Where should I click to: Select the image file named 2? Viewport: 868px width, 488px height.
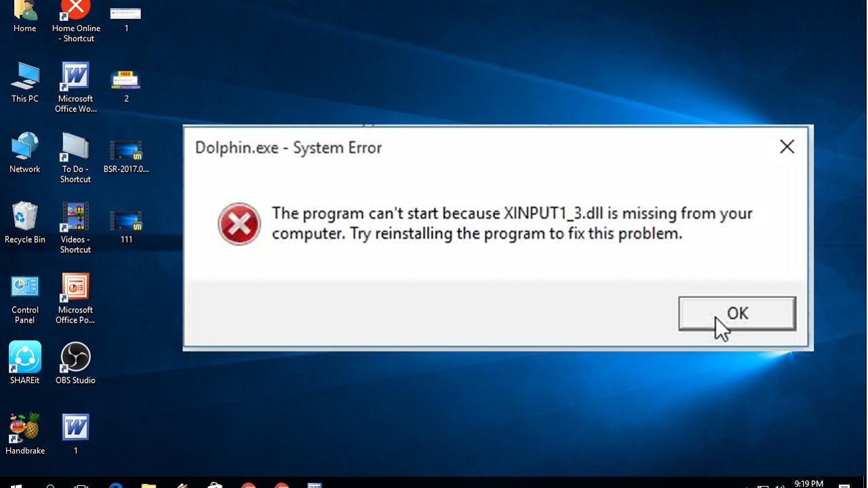(126, 85)
